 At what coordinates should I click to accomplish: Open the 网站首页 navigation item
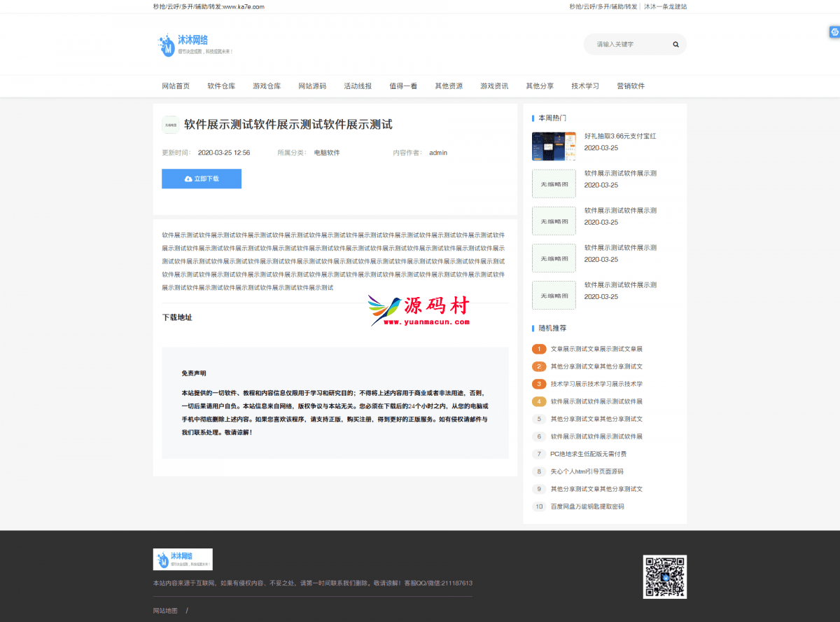tap(176, 86)
